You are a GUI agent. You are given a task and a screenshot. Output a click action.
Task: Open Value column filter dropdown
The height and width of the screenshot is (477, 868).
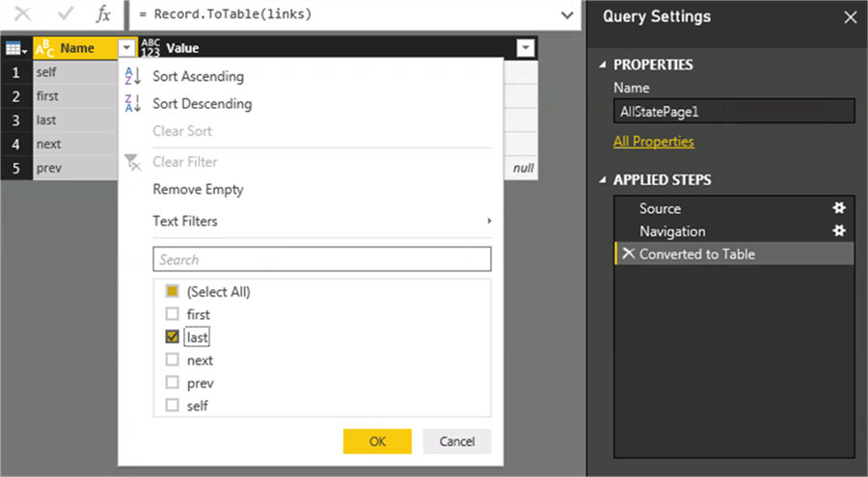[526, 48]
